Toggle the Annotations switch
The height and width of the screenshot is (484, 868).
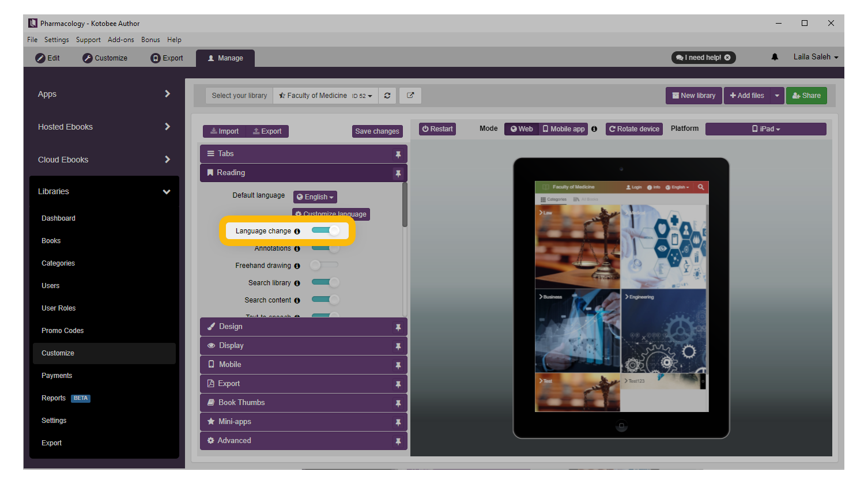point(326,248)
